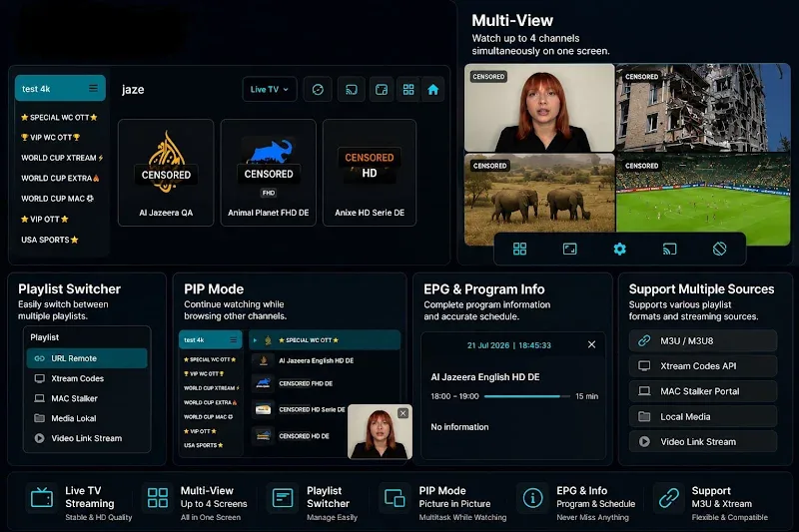
Task: Open Anixe HD Serie DE channel card
Action: click(x=370, y=173)
